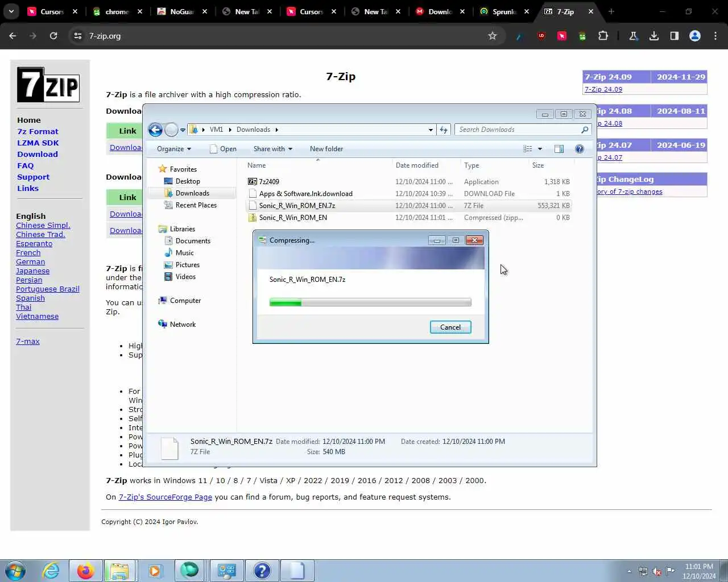Screen dimensions: 728x582
Task: Launch Internet Explorer from taskbar
Action: (x=51, y=571)
